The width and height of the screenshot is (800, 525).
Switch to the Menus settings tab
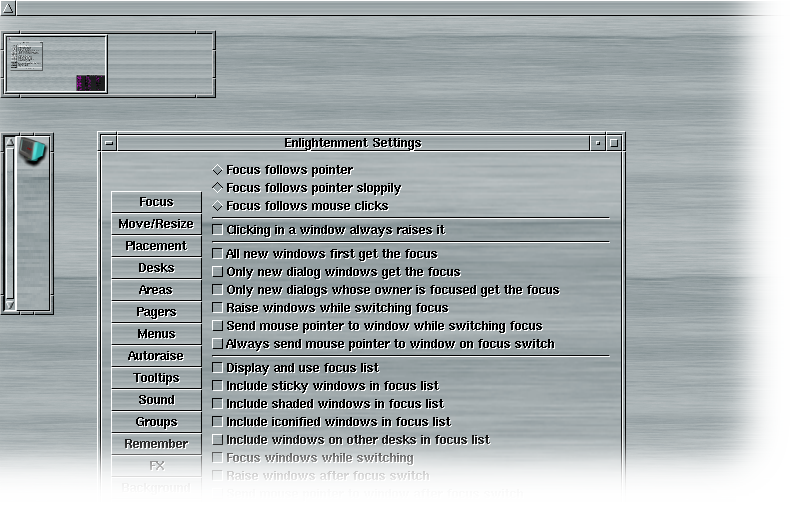[x=156, y=333]
